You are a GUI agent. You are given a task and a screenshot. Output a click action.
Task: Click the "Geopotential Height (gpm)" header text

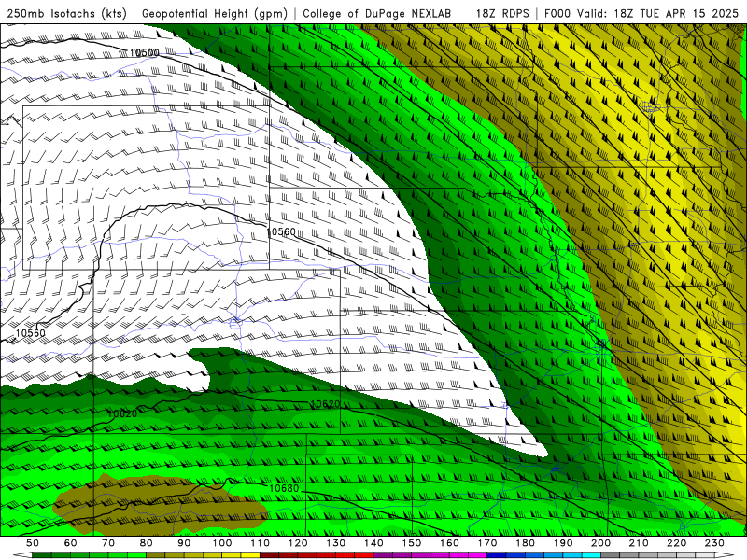[215, 13]
